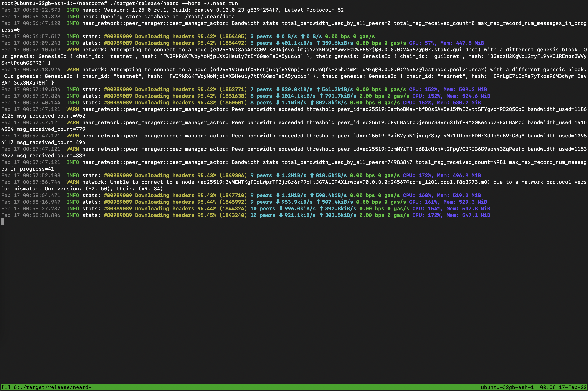
Task: Click the terminal cursor block at prompt
Action: (3, 221)
